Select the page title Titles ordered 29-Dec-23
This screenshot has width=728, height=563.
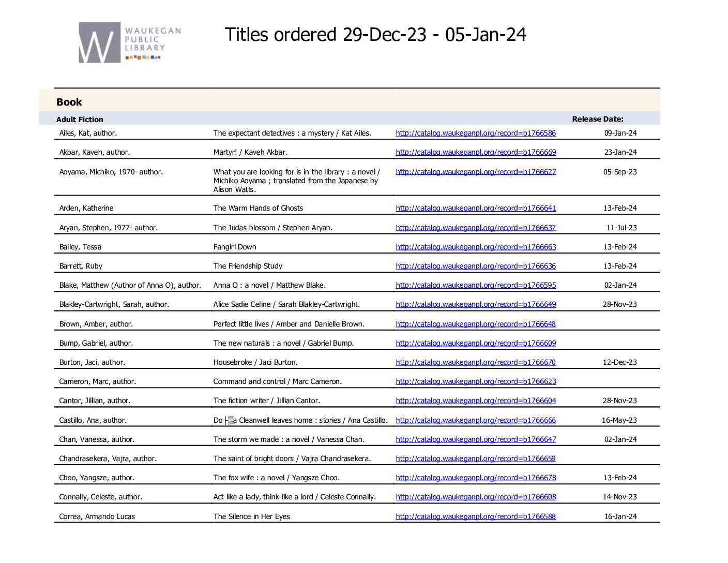coord(375,35)
